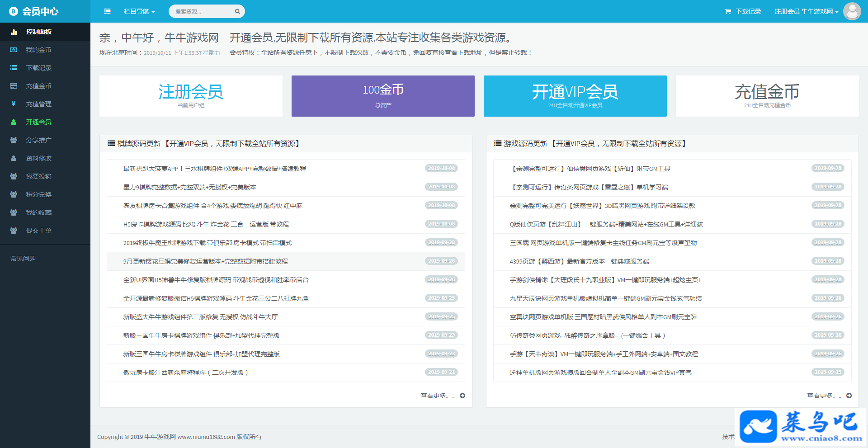Click the 注册会员 current user group card
Viewport: 868px width, 448px height.
[x=191, y=96]
